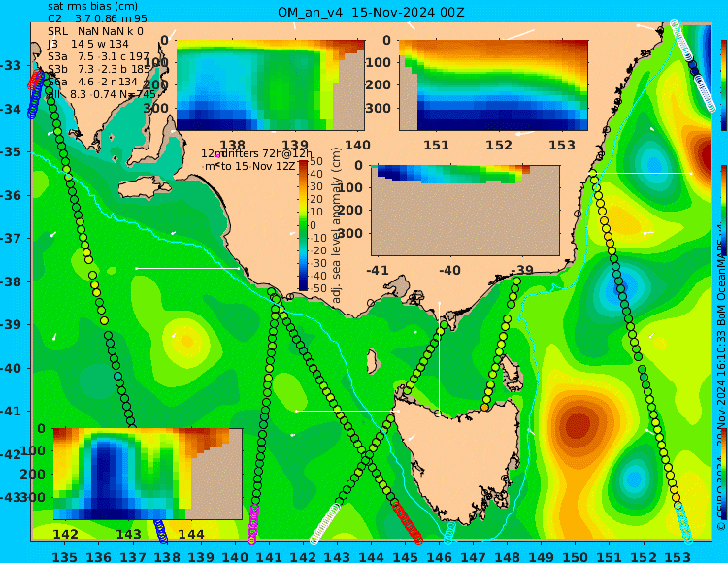Click main longitude axis label 144
This screenshot has width=728, height=563.
click(x=371, y=556)
